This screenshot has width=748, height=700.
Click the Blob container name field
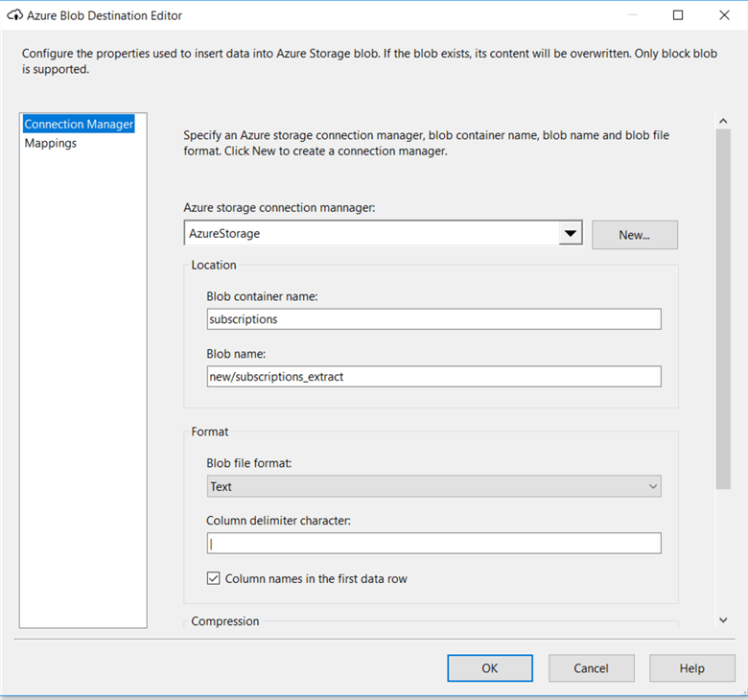434,319
